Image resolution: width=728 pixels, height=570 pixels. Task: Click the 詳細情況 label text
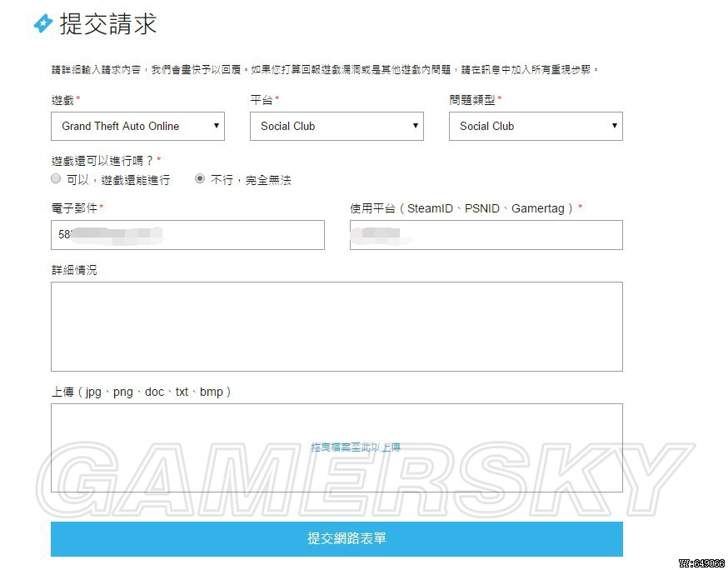click(74, 270)
